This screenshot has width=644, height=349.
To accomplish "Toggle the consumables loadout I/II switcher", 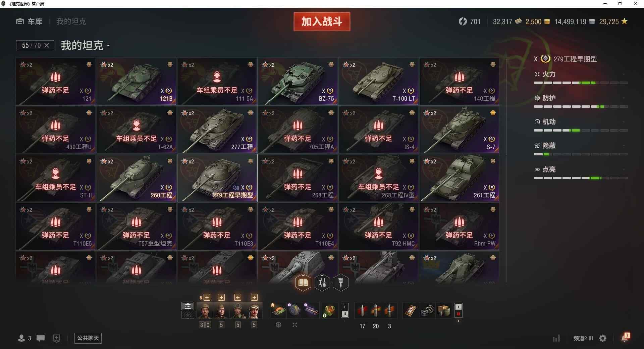I will click(459, 310).
